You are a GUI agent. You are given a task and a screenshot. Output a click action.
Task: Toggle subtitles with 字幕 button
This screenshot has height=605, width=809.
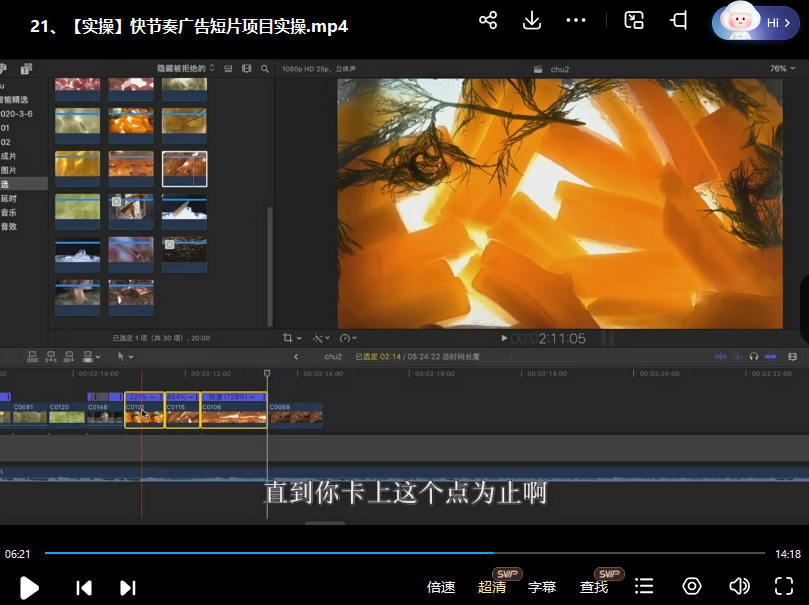tap(542, 587)
